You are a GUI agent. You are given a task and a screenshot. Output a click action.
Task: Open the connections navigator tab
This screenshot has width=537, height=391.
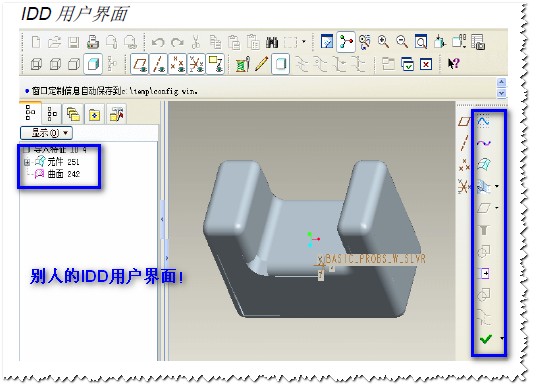tap(116, 114)
